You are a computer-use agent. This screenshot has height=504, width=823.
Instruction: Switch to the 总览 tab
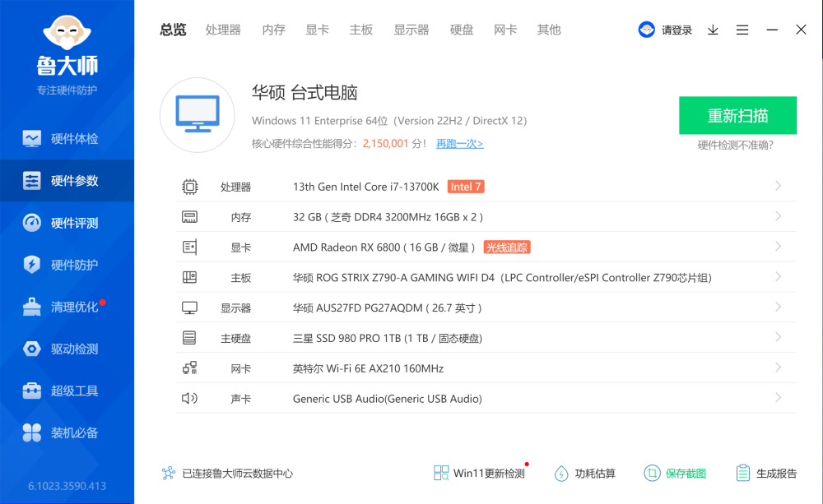[173, 30]
